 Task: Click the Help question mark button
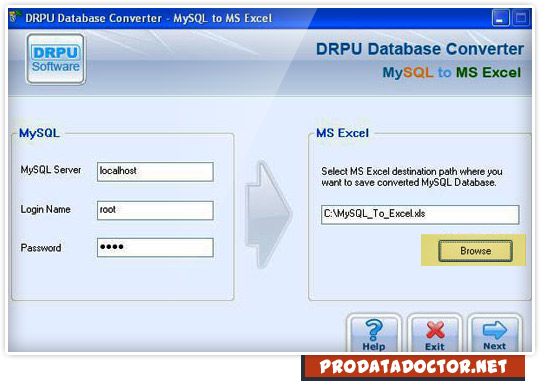[x=374, y=334]
